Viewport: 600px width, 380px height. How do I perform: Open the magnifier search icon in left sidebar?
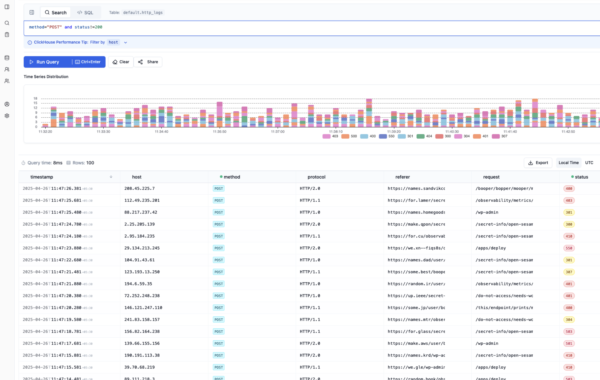[7, 23]
